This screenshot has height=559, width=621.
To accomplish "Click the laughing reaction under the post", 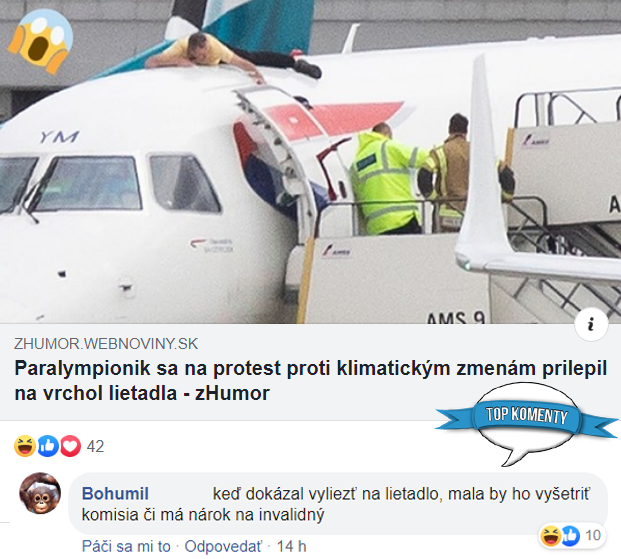I will pos(25,446).
